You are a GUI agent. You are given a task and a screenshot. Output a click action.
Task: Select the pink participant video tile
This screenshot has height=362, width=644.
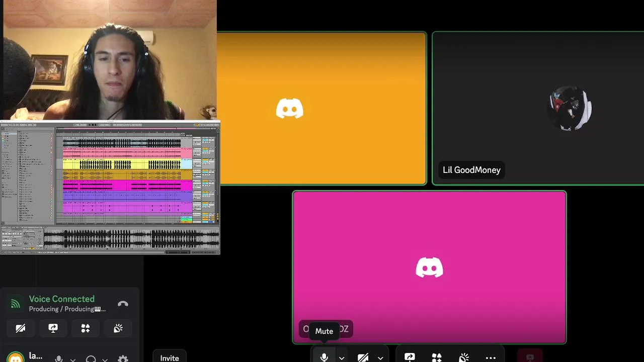click(430, 267)
